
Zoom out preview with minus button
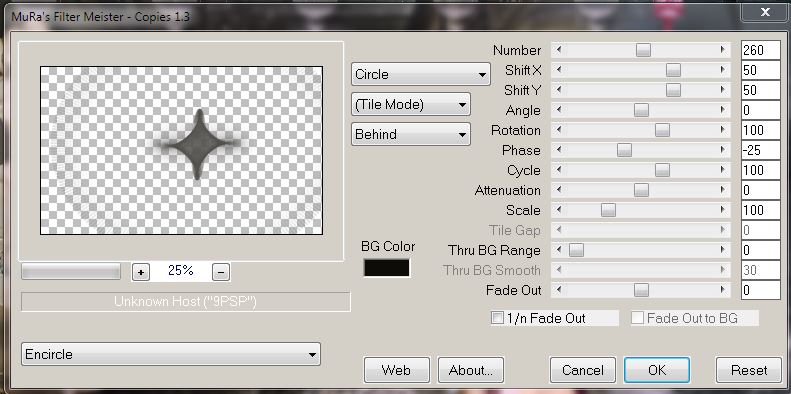point(221,272)
